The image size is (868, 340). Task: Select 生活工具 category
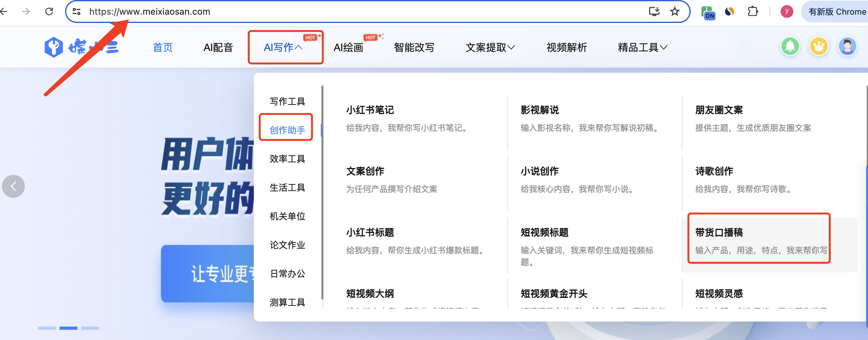click(287, 187)
